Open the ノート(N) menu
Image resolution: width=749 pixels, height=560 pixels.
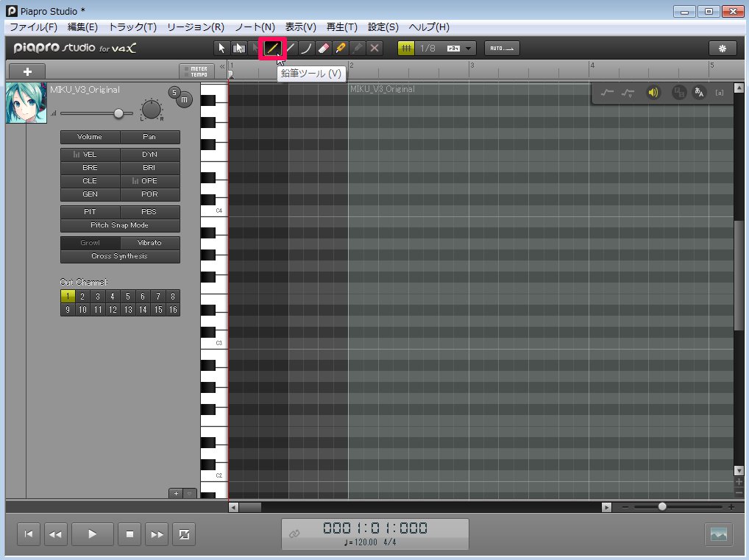tap(255, 27)
